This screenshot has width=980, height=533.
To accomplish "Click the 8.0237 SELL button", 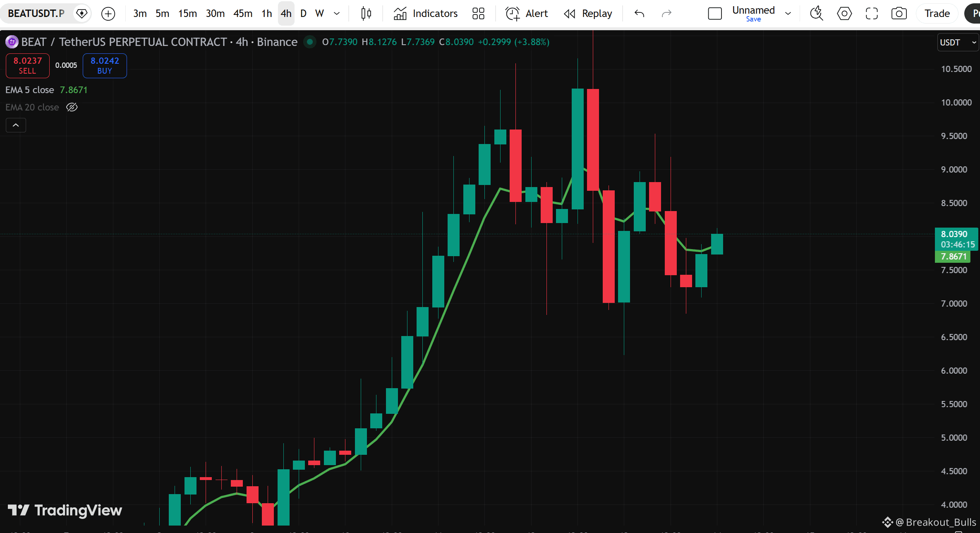I will coord(28,66).
